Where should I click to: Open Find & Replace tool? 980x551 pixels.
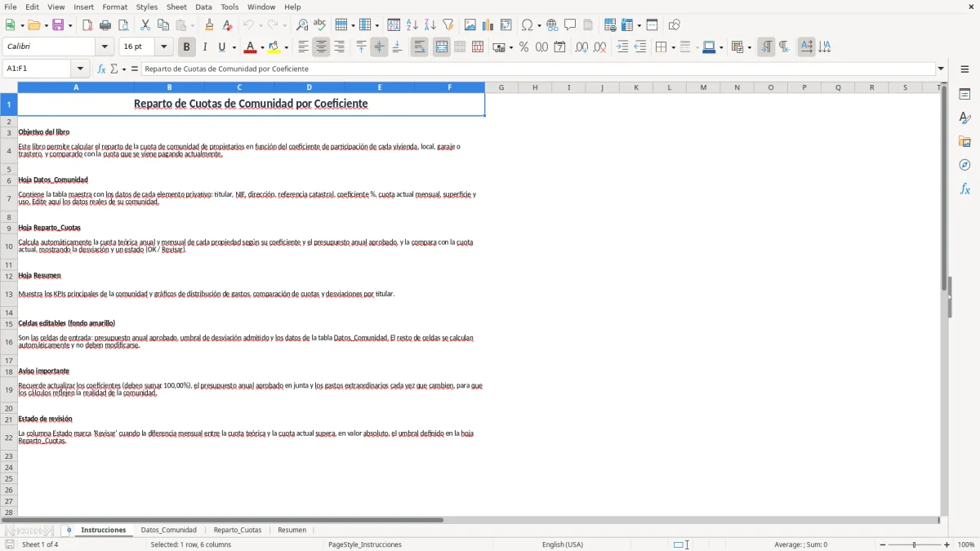click(x=302, y=25)
